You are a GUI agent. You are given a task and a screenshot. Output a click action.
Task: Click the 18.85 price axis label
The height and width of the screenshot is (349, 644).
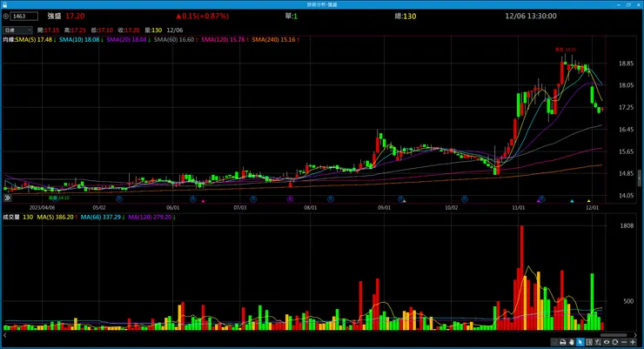[626, 64]
